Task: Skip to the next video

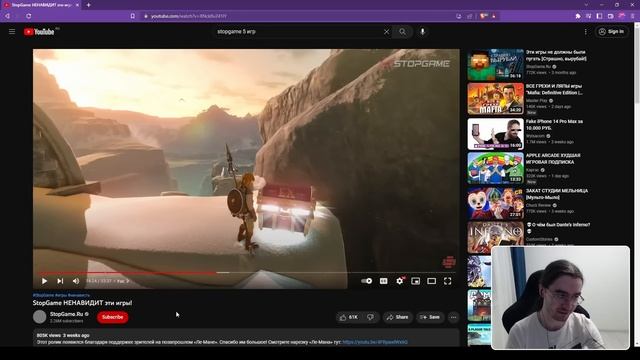Action: point(60,281)
